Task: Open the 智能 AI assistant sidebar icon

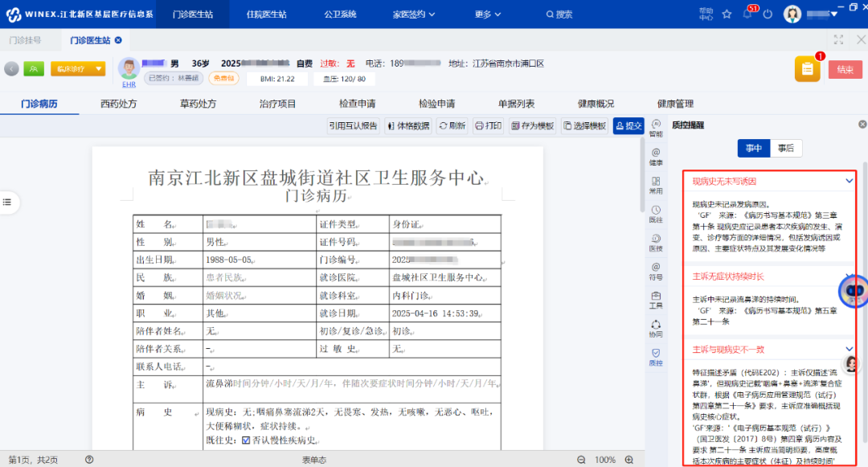Action: pos(656,128)
